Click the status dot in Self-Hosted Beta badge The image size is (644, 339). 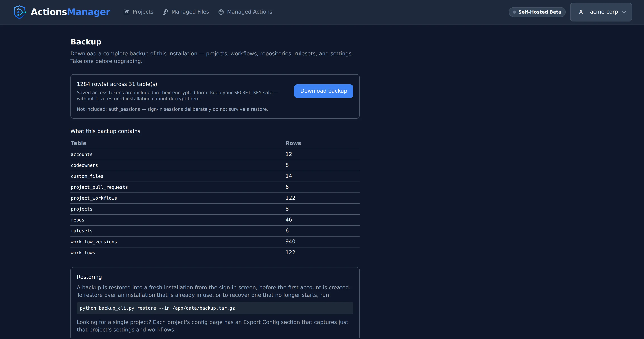click(x=514, y=12)
